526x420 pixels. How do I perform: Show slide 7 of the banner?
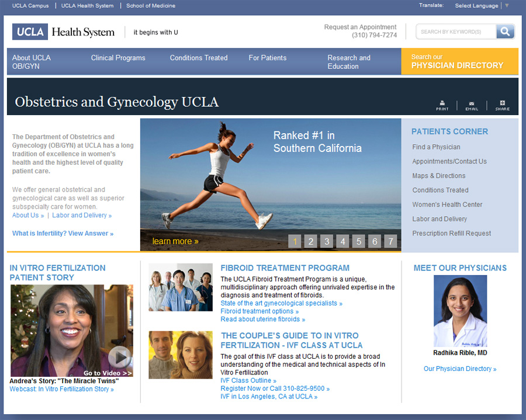point(391,241)
